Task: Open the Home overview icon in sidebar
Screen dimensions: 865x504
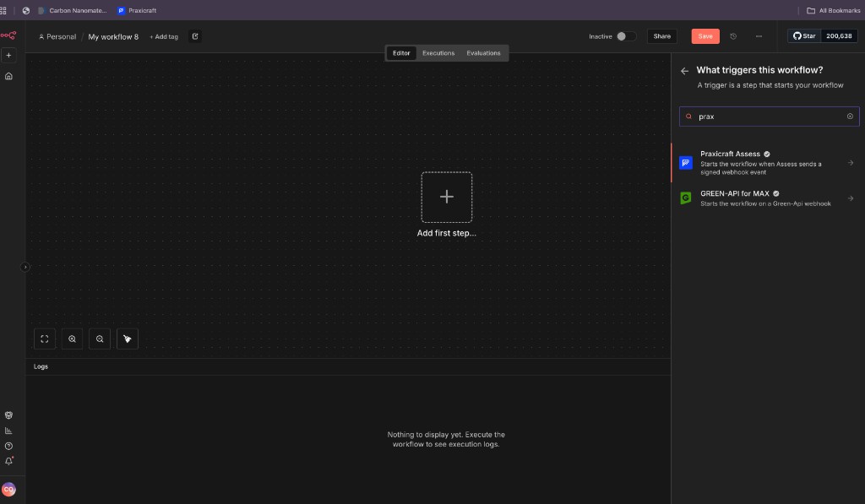Action: 8,76
